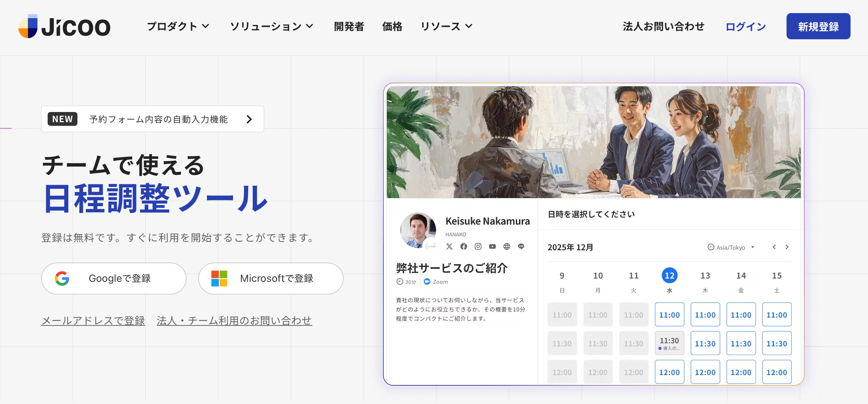Click the 新規登録 button

click(x=818, y=26)
